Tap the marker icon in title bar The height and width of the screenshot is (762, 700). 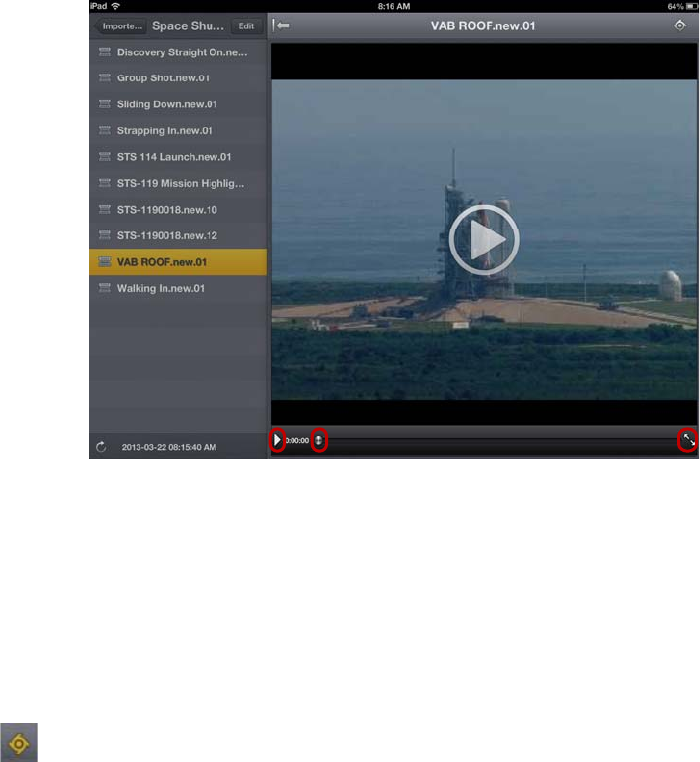(x=679, y=25)
